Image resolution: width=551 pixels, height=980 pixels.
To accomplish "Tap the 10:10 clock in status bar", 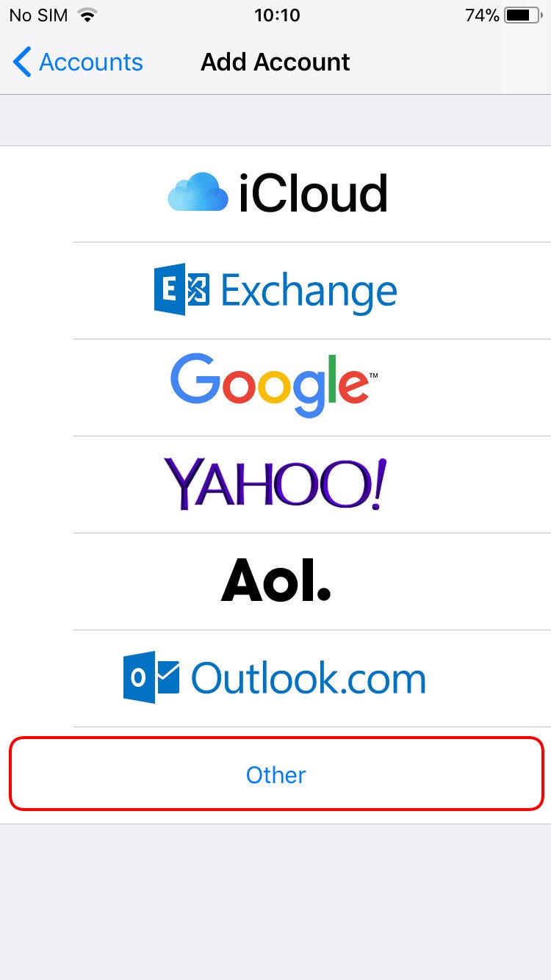I will [x=277, y=15].
